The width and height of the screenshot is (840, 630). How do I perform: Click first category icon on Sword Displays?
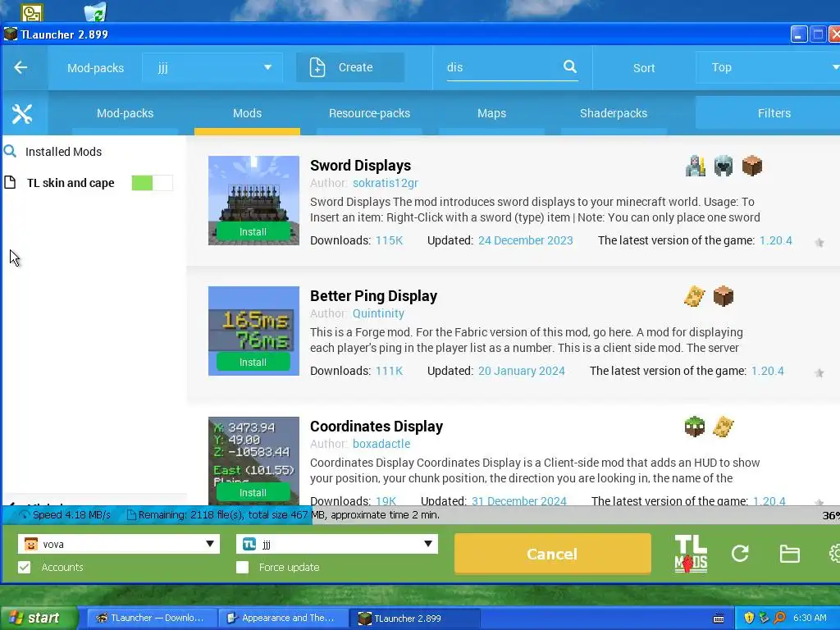(696, 166)
